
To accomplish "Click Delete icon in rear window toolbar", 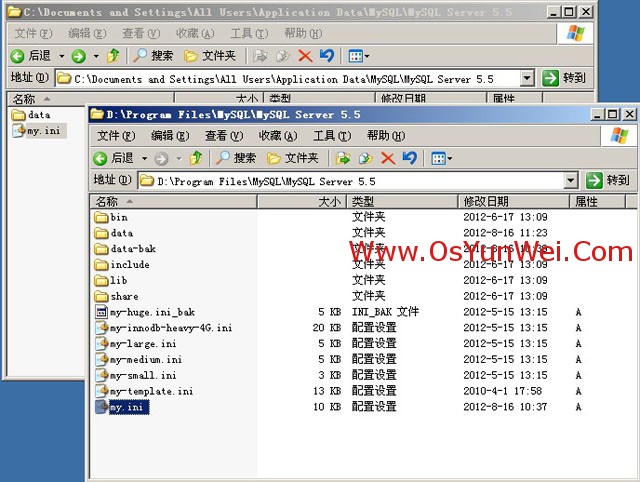I will [305, 56].
